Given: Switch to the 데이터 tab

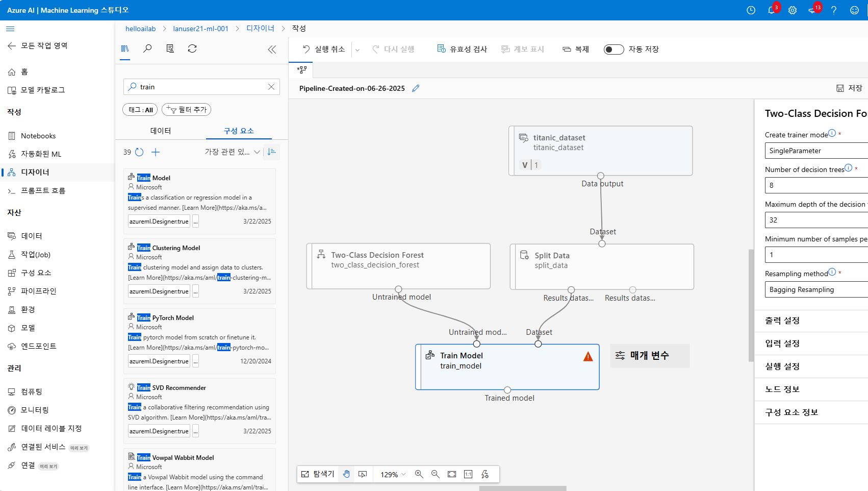Looking at the screenshot, I should tap(161, 131).
